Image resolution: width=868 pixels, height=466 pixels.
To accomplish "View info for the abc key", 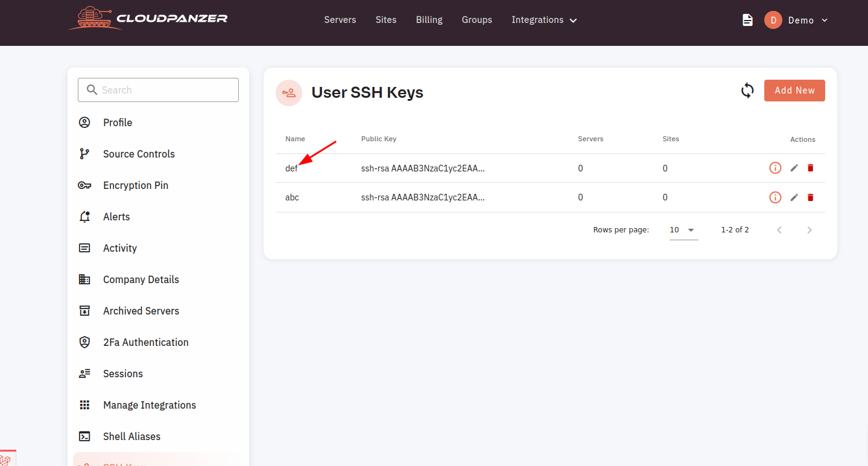I will click(x=775, y=197).
